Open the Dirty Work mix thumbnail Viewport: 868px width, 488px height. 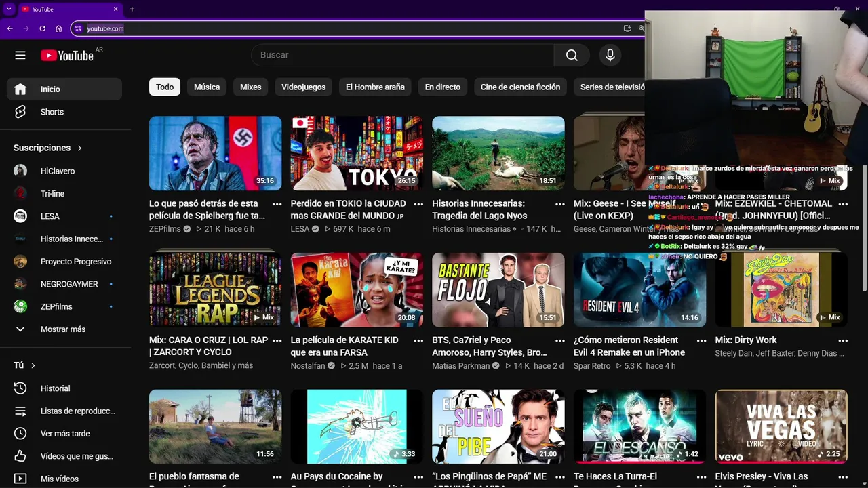[781, 290]
